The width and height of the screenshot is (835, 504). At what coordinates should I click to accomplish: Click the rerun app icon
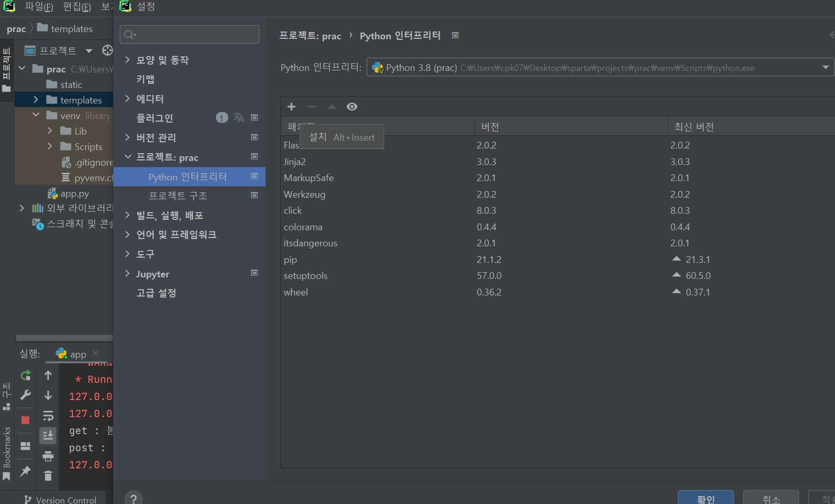pos(25,375)
